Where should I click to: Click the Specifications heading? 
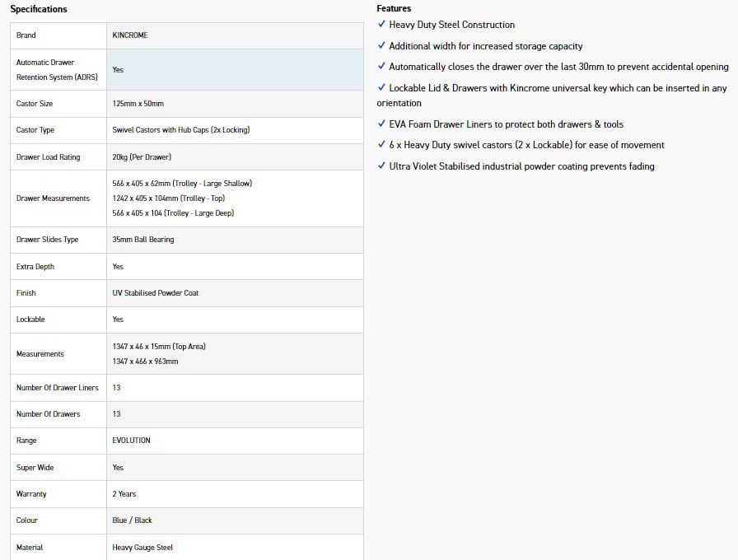pyautogui.click(x=39, y=9)
